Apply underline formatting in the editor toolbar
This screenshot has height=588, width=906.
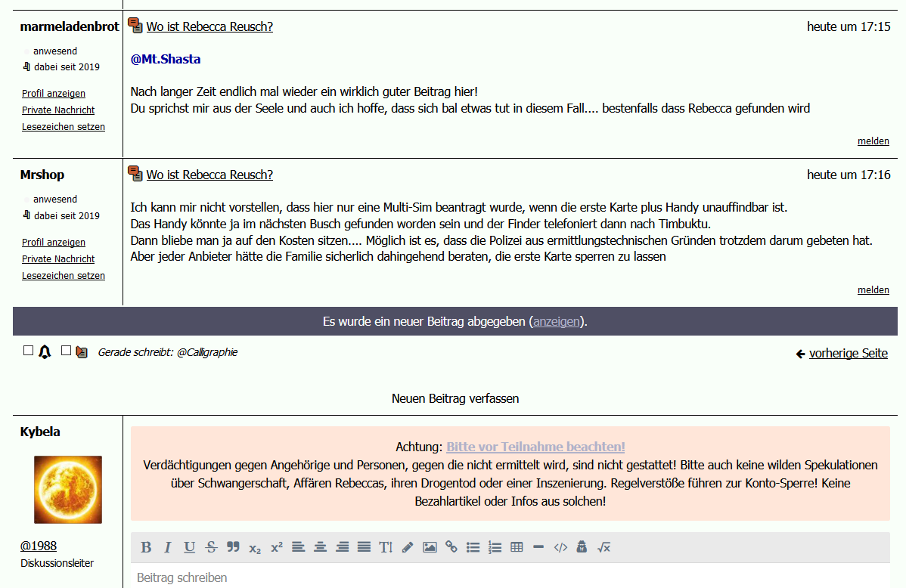coord(190,547)
